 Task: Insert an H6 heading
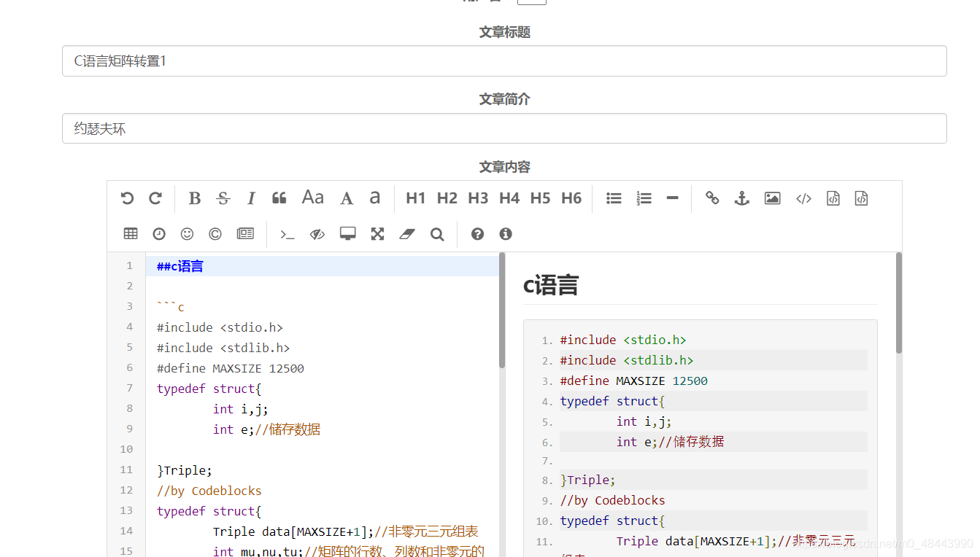(571, 198)
